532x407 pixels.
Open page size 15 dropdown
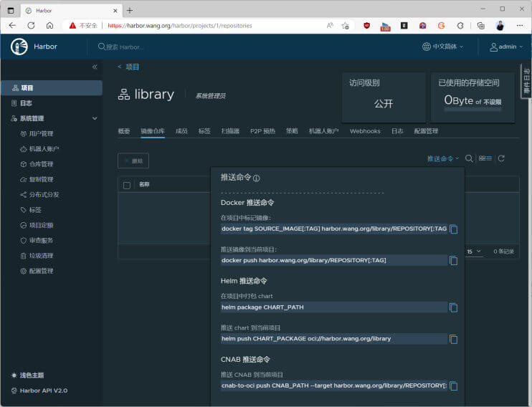(474, 252)
